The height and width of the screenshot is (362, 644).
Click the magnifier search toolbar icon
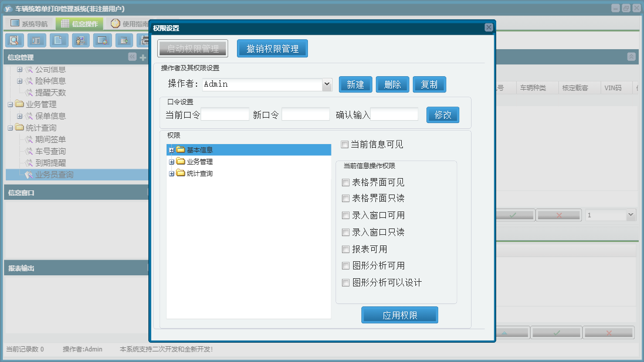click(15, 40)
